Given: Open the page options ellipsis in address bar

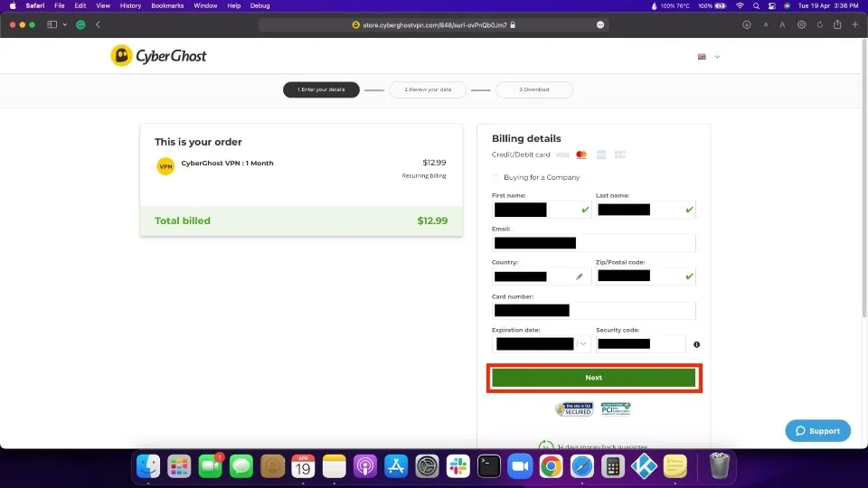Looking at the screenshot, I should 600,25.
